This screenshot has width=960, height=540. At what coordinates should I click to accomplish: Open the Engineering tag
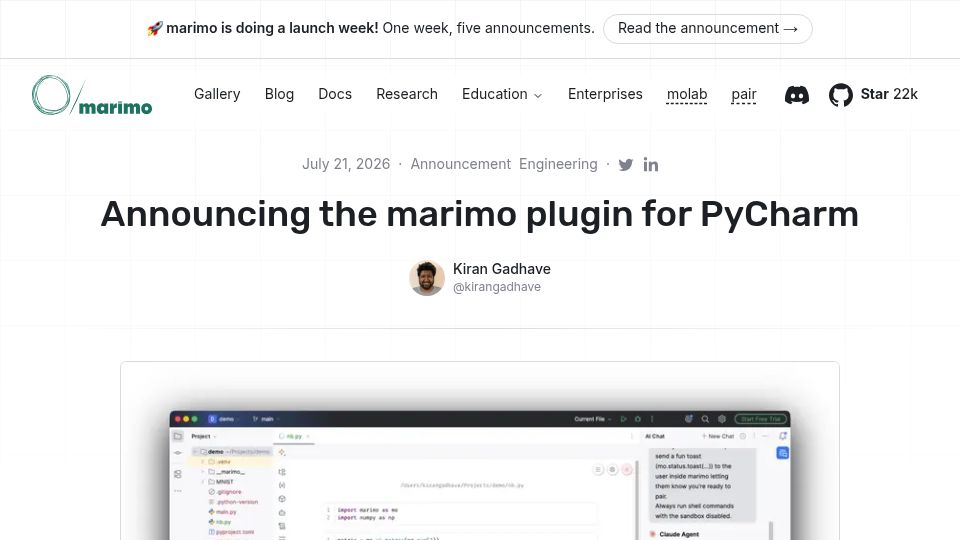click(x=558, y=164)
